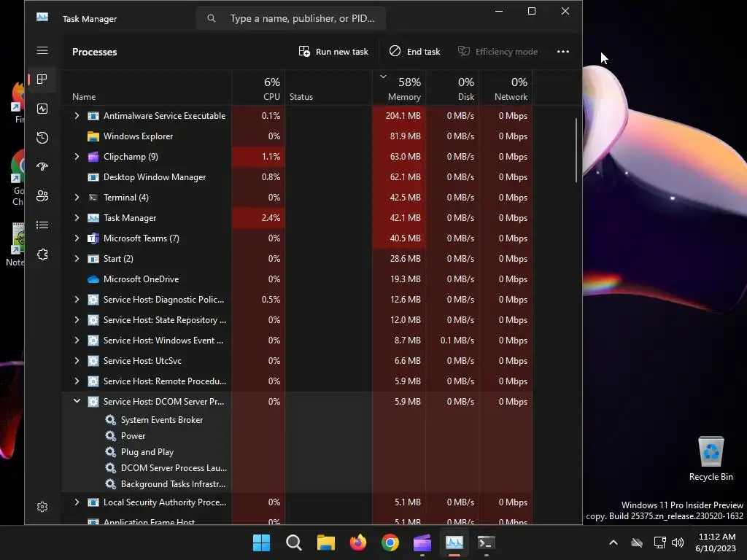This screenshot has width=747, height=560.
Task: Expand the Terminal (4) process group
Action: 77,197
